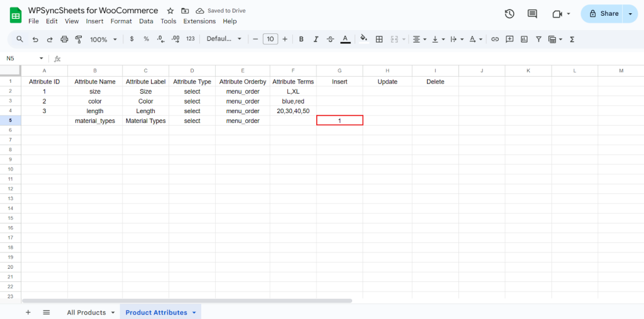
Task: Select the Attribute Terms header cell
Action: [x=293, y=82]
